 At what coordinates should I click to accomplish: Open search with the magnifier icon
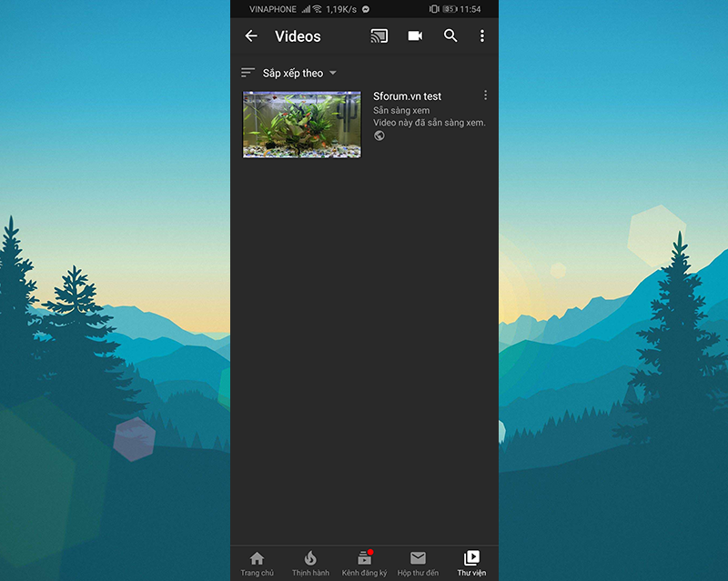[450, 36]
